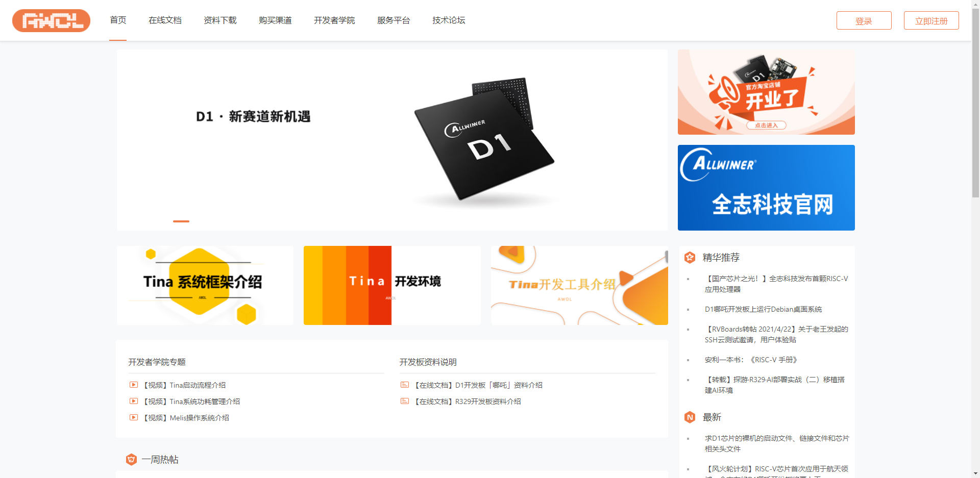
Task: Open Tina 系统框架介绍 card
Action: pyautogui.click(x=205, y=285)
